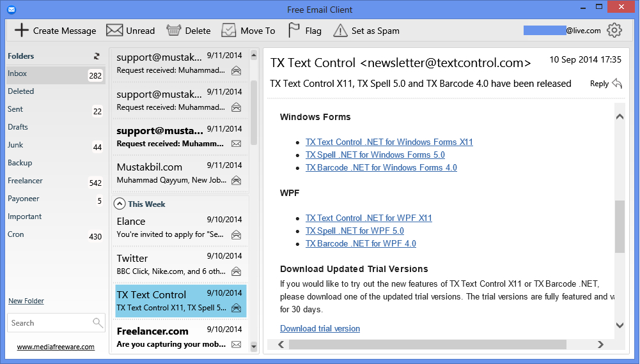The width and height of the screenshot is (640, 364).
Task: Open TX Text Control .NET for Windows Forms X11 link
Action: click(x=389, y=142)
